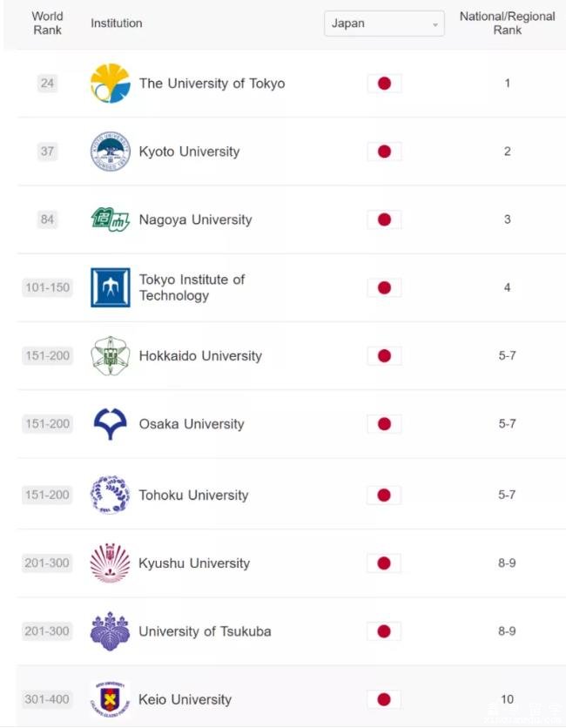Screen dimensions: 566x728
Task: Click the Kyoto University crest logo
Action: click(110, 152)
